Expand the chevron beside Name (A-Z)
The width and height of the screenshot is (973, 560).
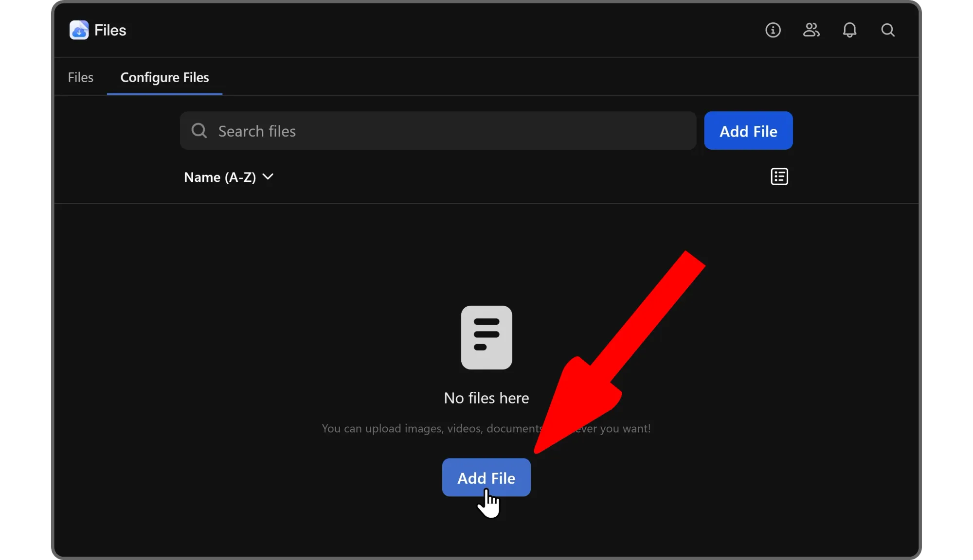click(x=268, y=176)
